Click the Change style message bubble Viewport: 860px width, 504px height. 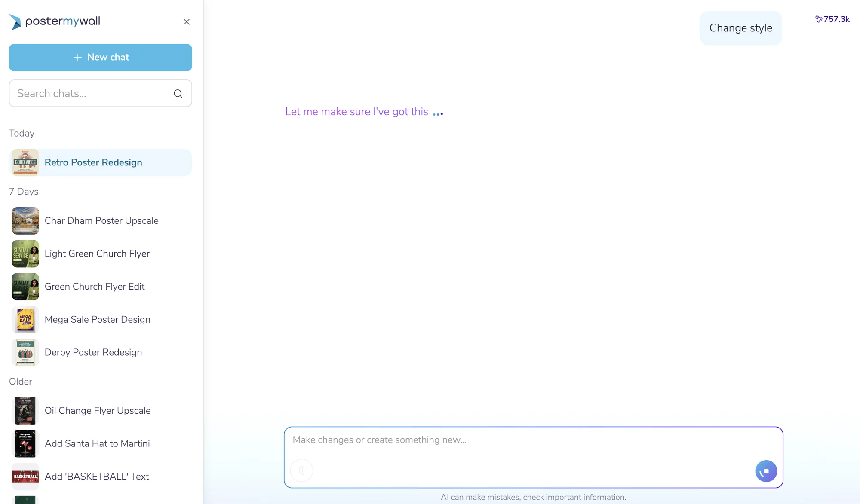coord(740,28)
